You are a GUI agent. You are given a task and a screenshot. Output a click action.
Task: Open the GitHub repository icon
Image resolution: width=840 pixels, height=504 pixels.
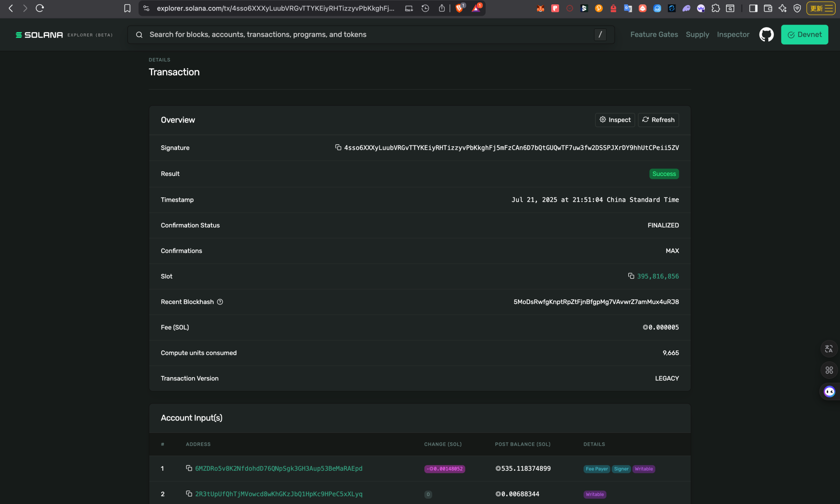pos(766,35)
